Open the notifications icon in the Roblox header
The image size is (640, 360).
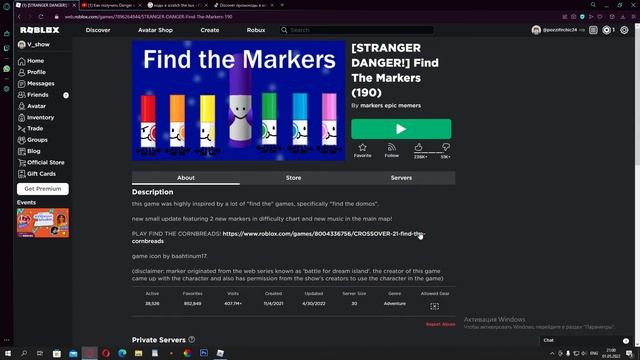593,30
